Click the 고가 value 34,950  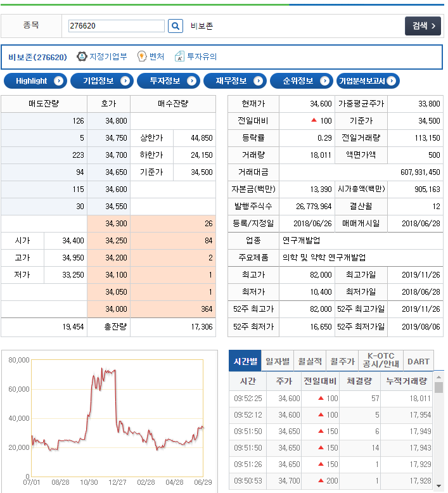[73, 258]
